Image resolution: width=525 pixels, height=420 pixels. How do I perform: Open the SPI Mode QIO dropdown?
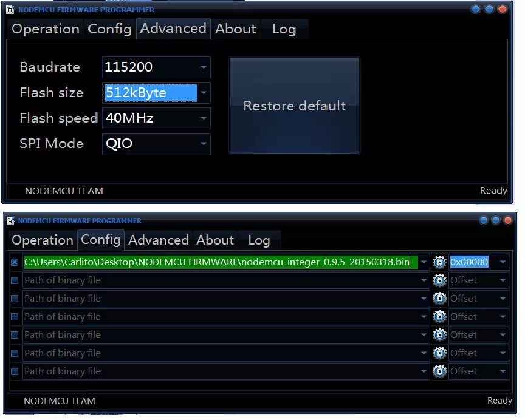pos(204,144)
